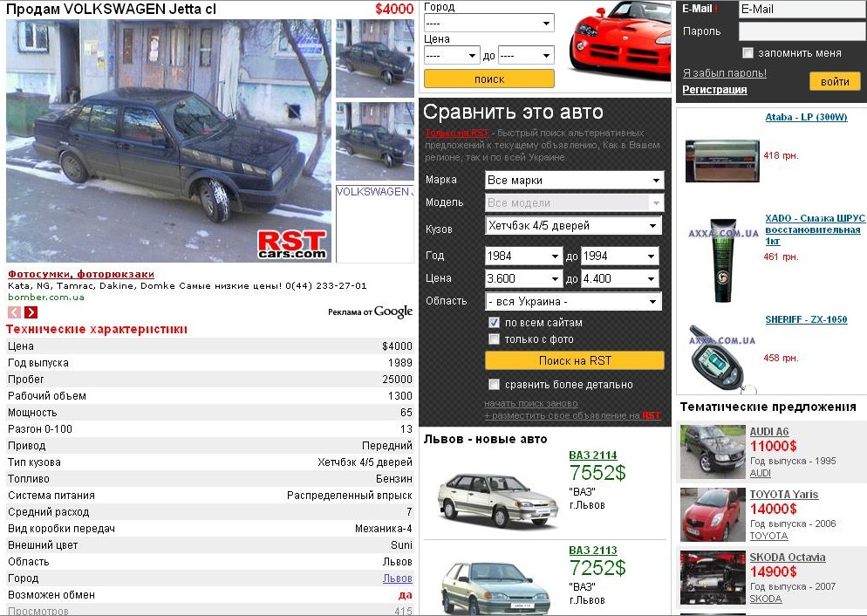Click 'начать поиск заново' link
The height and width of the screenshot is (616, 867).
tap(531, 404)
